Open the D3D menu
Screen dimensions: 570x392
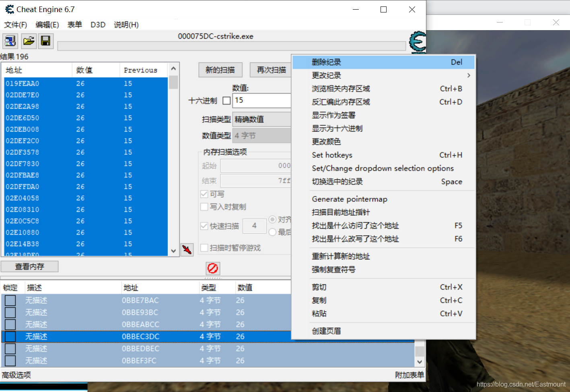(98, 25)
